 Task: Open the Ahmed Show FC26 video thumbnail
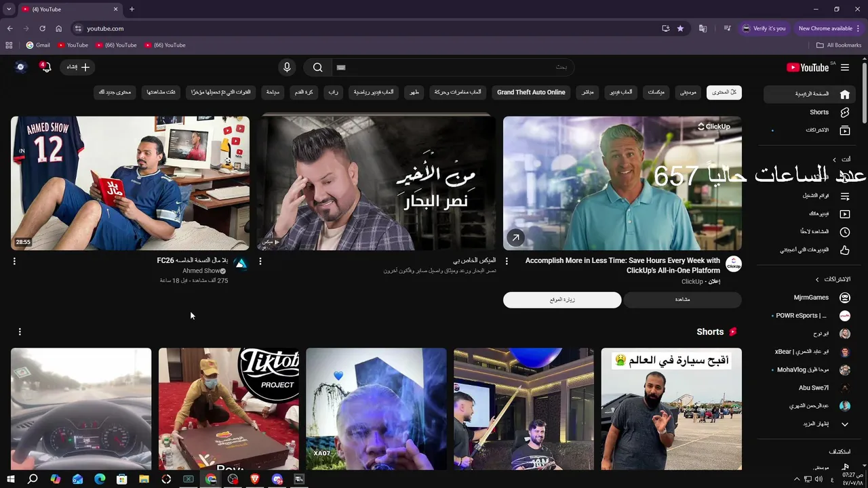(x=130, y=183)
